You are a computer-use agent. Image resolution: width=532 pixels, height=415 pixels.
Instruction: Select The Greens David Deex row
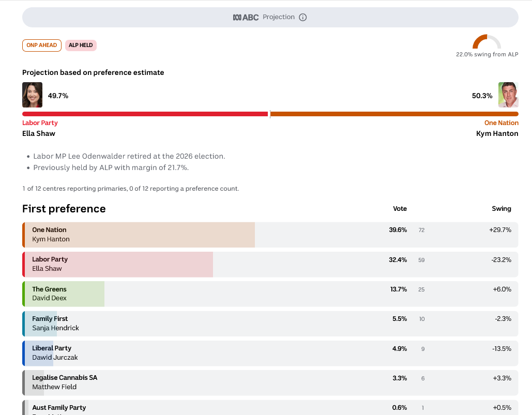point(270,294)
